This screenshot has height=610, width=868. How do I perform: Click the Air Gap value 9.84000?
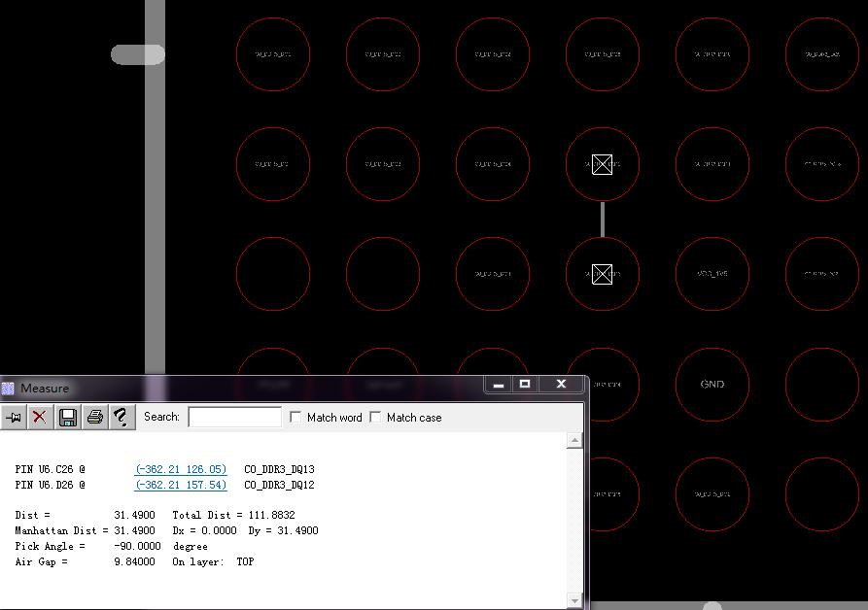[134, 561]
